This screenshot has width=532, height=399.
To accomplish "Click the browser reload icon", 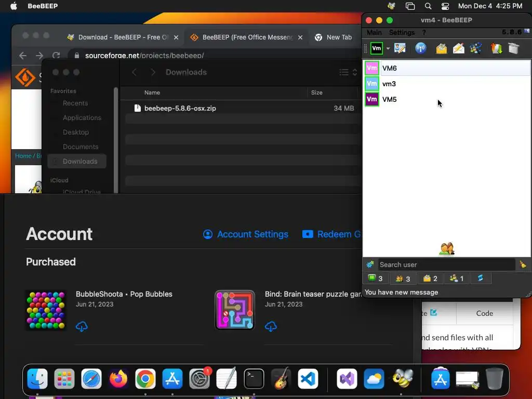I will 56,56.
